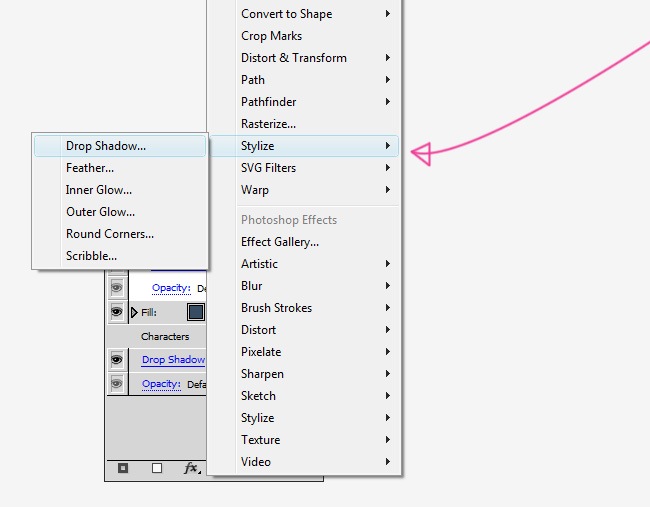The image size is (650, 507).
Task: Open the Warp submenu
Action: (x=304, y=190)
